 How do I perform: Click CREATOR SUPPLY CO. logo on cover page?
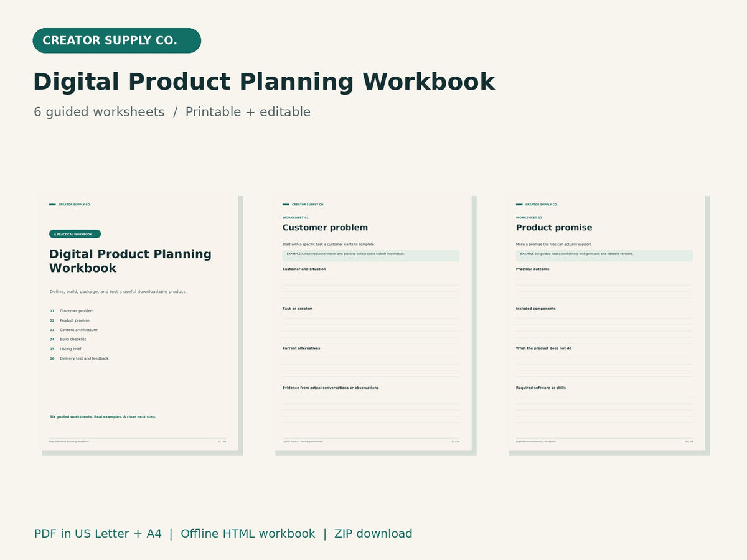(x=70, y=205)
